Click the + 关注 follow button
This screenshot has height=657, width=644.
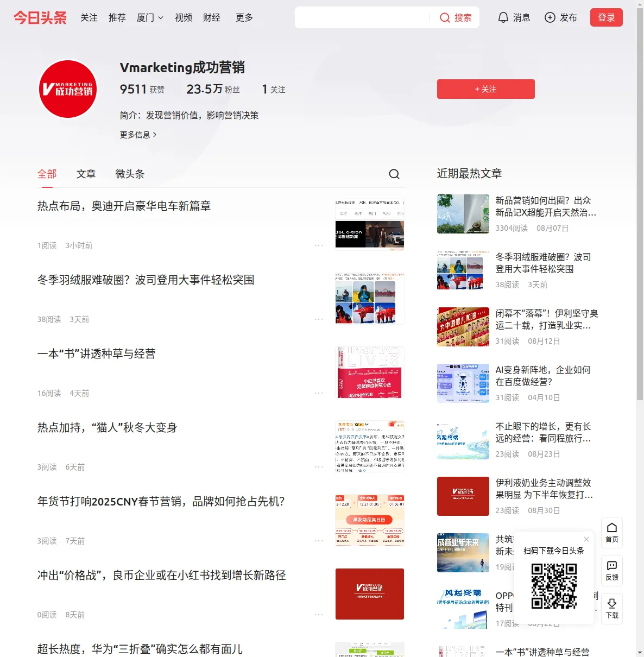pyautogui.click(x=486, y=89)
